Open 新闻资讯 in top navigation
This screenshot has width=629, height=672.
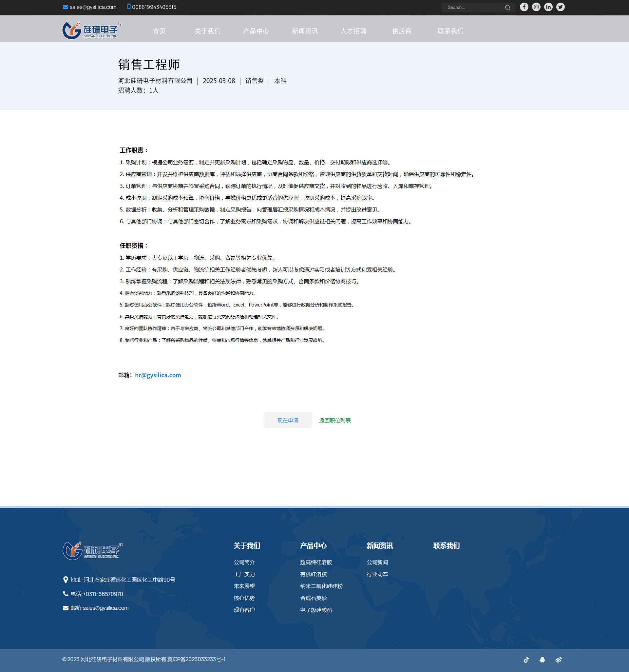(x=305, y=31)
